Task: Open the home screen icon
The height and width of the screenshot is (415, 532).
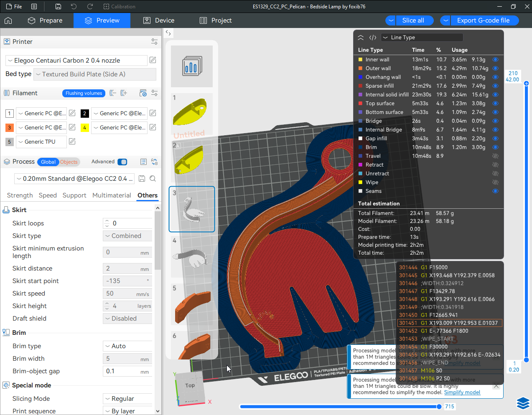Action: point(8,20)
